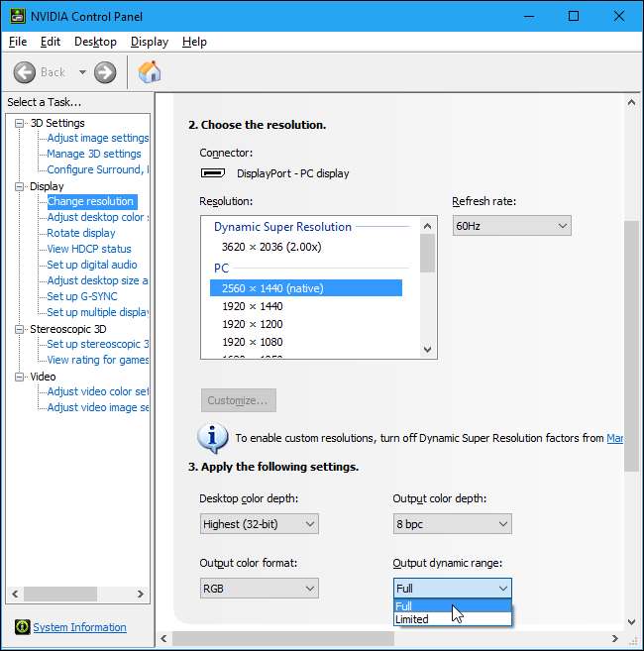Click the Back arrow button
The image size is (644, 651).
(x=26, y=72)
